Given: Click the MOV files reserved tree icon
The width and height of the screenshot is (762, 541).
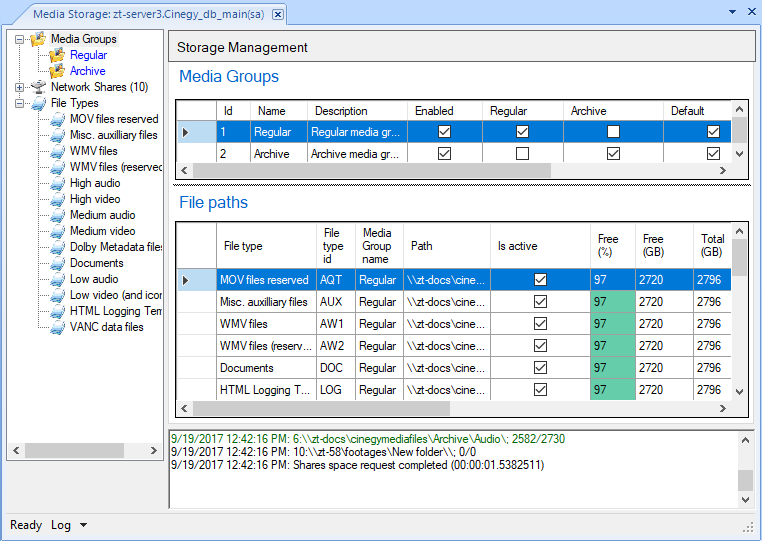Looking at the screenshot, I should pos(57,119).
